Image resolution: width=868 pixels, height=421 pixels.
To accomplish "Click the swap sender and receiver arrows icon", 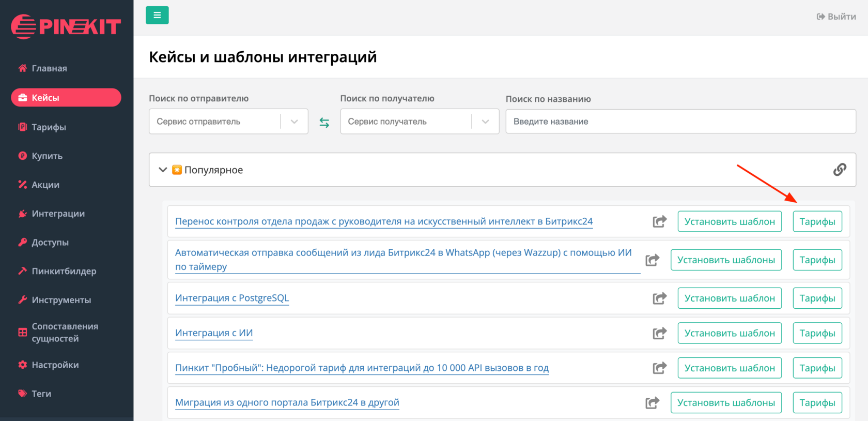I will 324,123.
